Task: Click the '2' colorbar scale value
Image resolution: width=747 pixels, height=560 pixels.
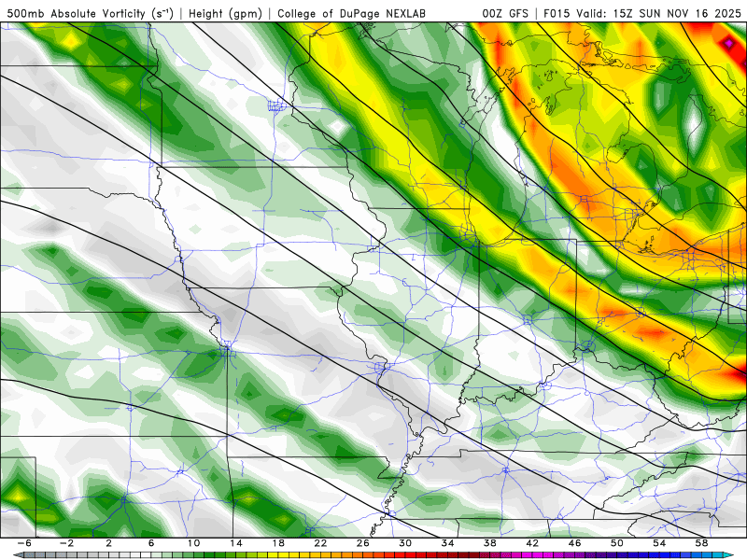Action: [x=109, y=543]
